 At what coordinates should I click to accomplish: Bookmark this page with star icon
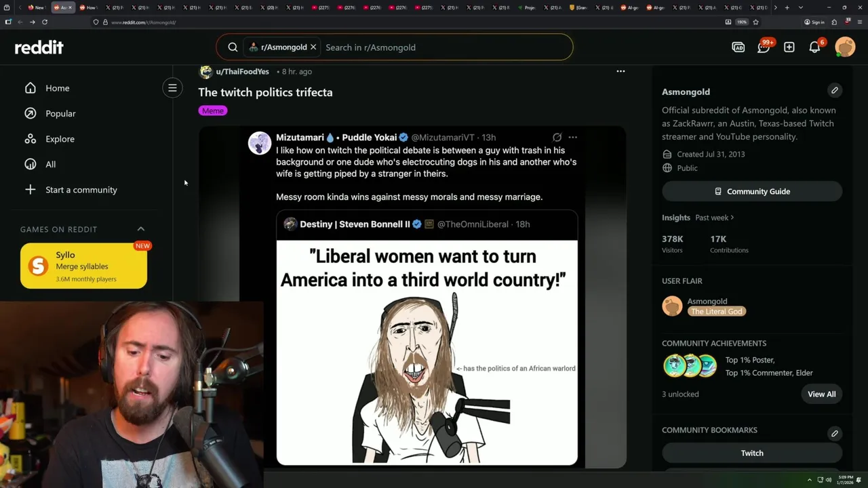coord(755,22)
